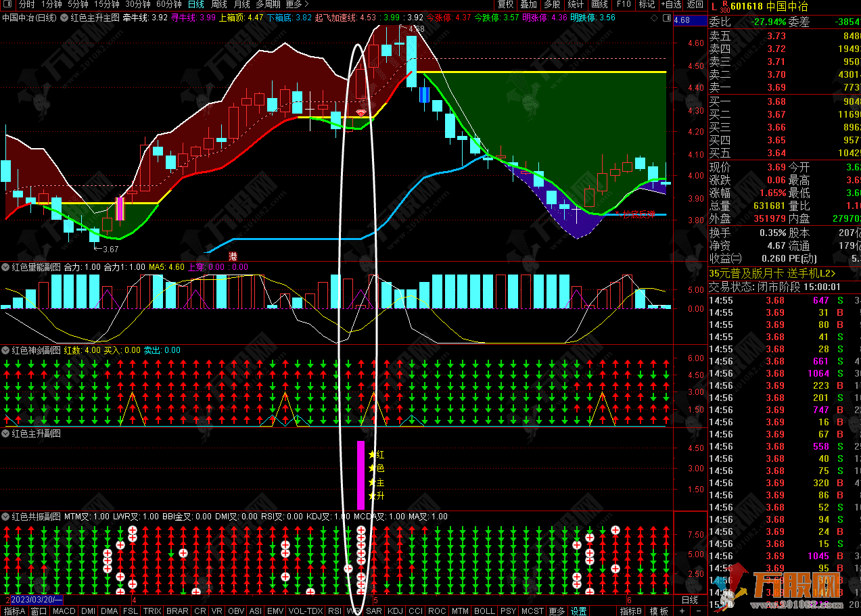Select the OBV indicator tab
The width and height of the screenshot is (861, 616).
(236, 611)
